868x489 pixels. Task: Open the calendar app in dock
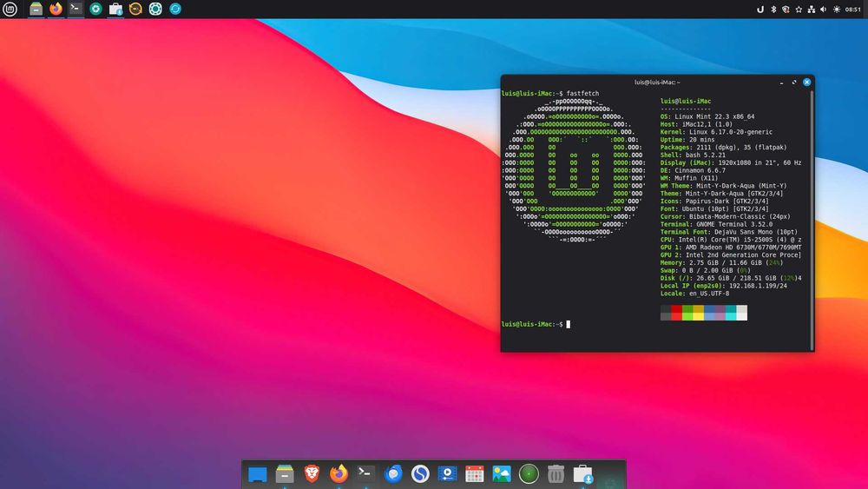pyautogui.click(x=475, y=474)
